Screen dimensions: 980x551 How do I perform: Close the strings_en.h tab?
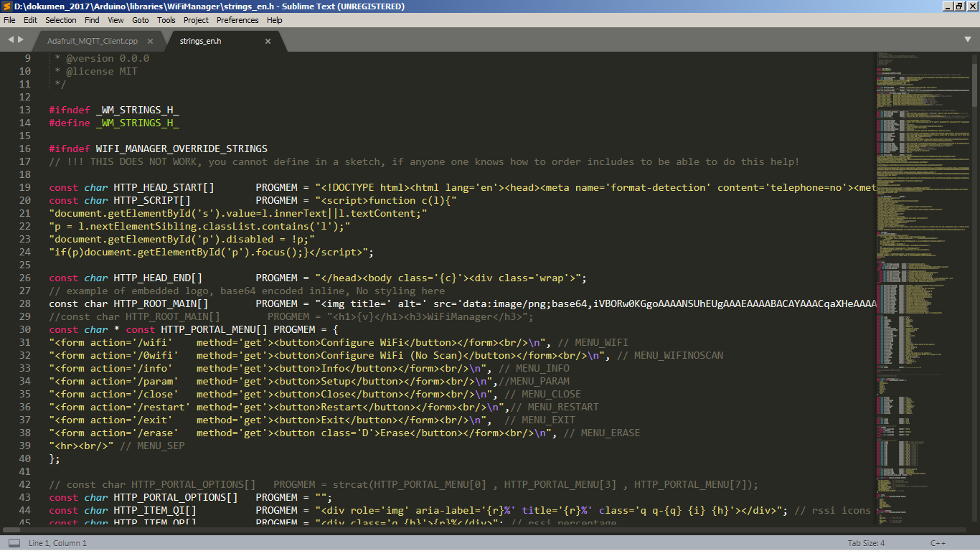[x=268, y=42]
